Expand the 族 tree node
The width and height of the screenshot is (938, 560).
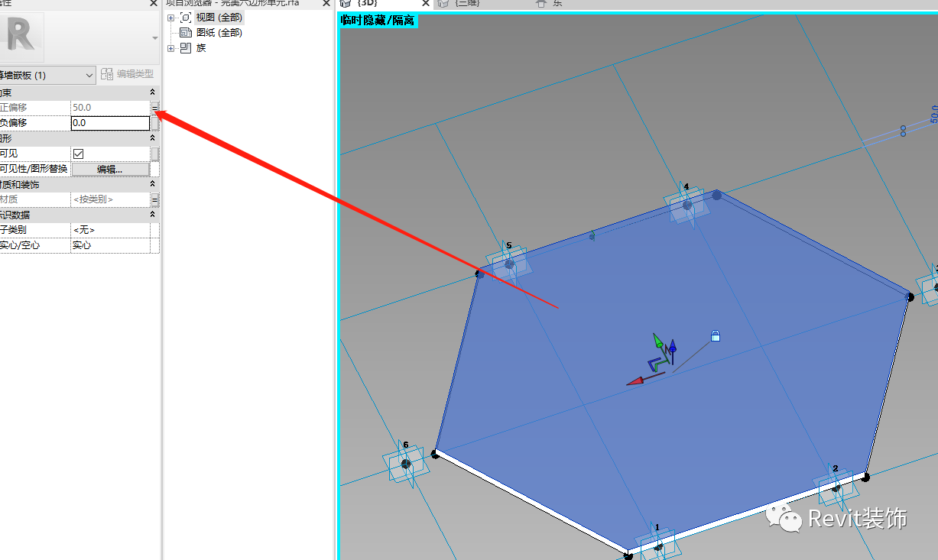(x=171, y=48)
